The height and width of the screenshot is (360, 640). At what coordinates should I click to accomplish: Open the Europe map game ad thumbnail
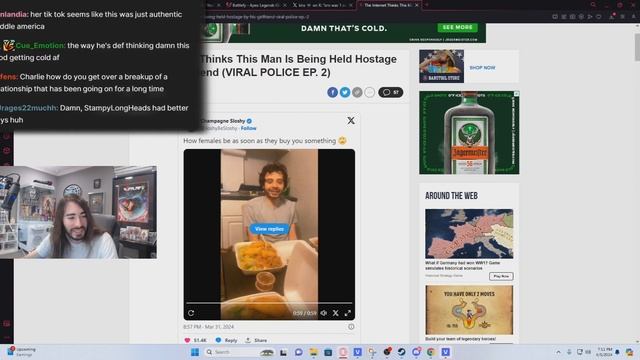pyautogui.click(x=469, y=234)
